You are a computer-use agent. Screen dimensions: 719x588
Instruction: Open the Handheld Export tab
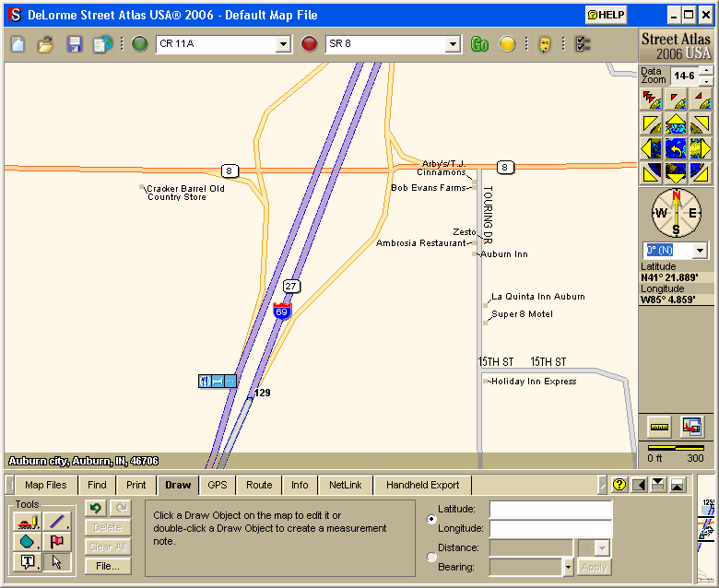[x=422, y=485]
